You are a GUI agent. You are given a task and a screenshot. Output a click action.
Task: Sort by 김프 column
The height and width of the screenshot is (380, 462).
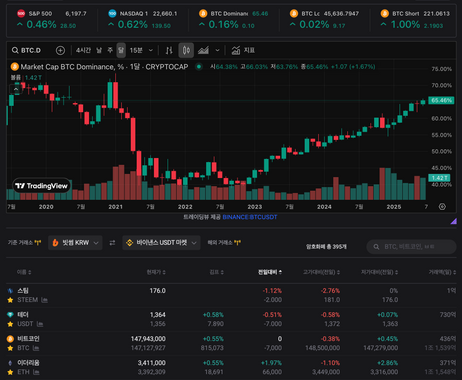tap(216, 272)
